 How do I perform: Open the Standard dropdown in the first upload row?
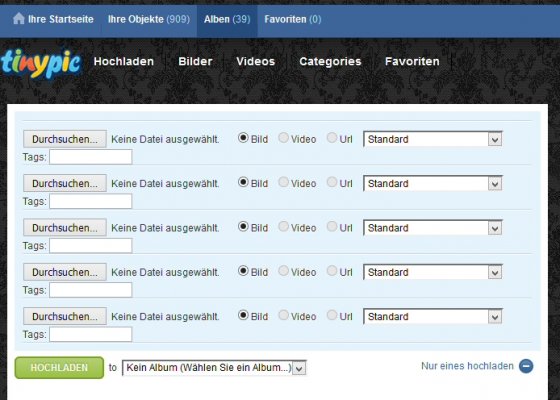[432, 139]
